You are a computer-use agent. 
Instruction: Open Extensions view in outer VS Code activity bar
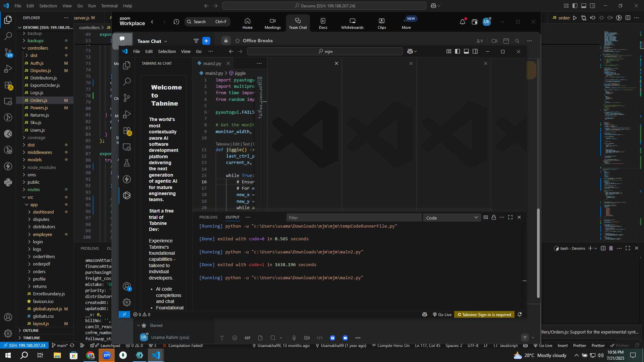pyautogui.click(x=8, y=85)
